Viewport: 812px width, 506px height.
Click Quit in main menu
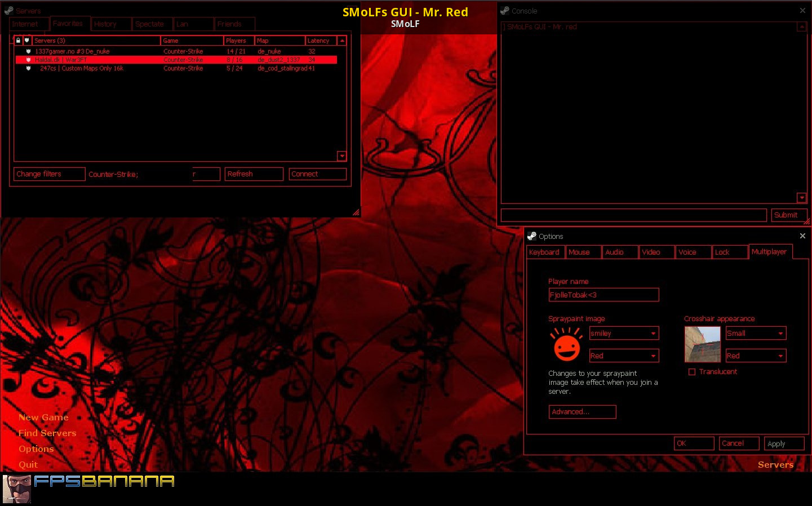pyautogui.click(x=28, y=465)
